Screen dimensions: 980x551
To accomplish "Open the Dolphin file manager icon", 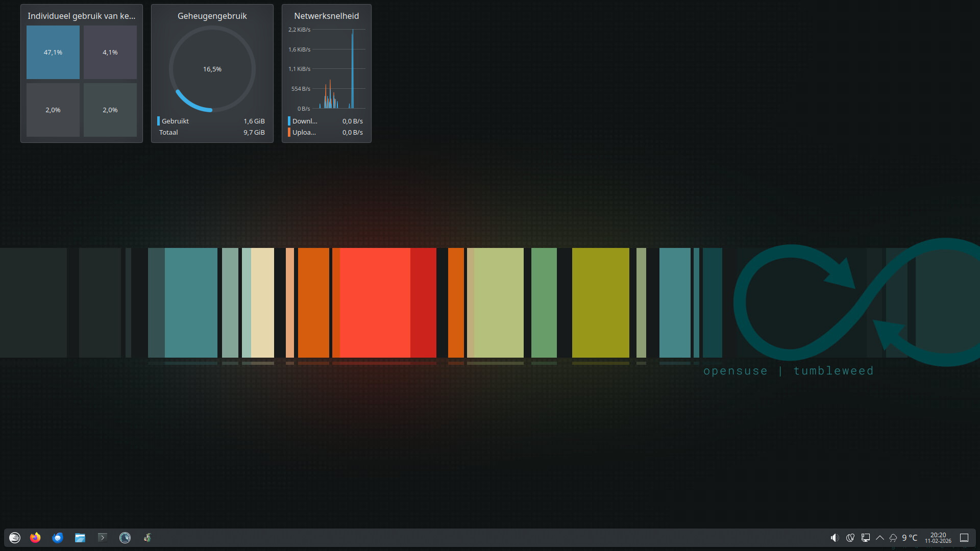I will (x=80, y=538).
